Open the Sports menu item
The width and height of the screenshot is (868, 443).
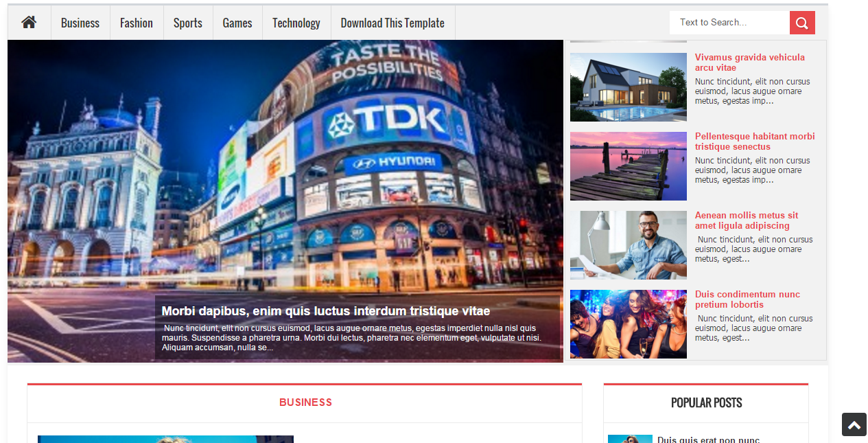tap(188, 23)
